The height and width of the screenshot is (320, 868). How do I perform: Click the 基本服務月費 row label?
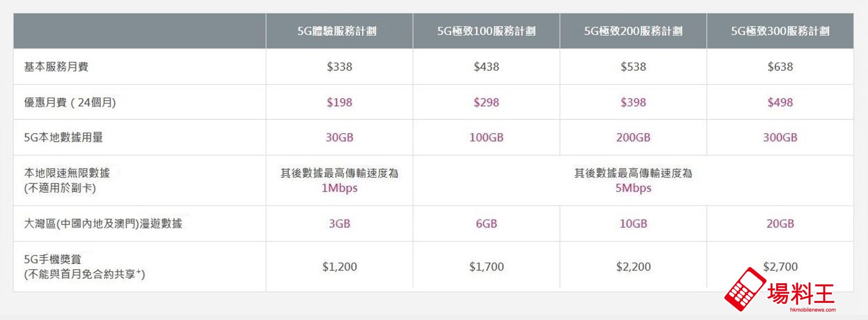56,67
